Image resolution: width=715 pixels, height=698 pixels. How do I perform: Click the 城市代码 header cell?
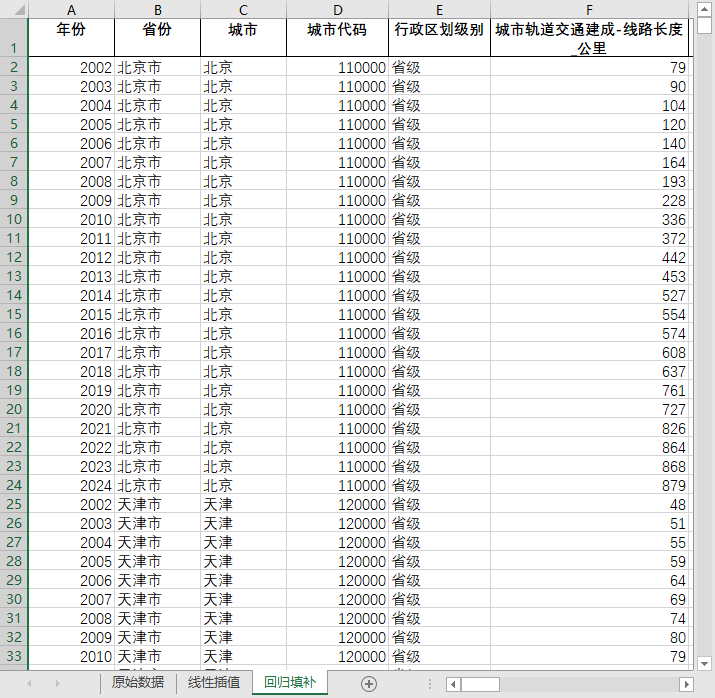(337, 38)
